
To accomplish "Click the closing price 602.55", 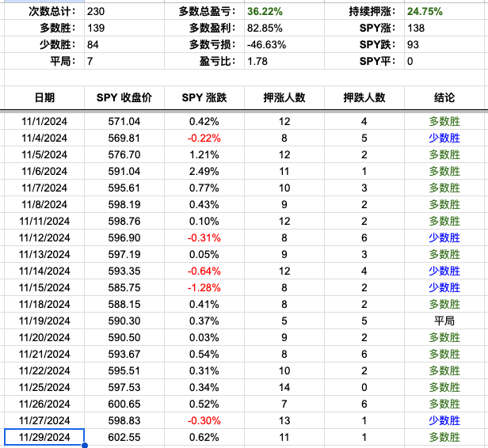I will (x=124, y=438).
